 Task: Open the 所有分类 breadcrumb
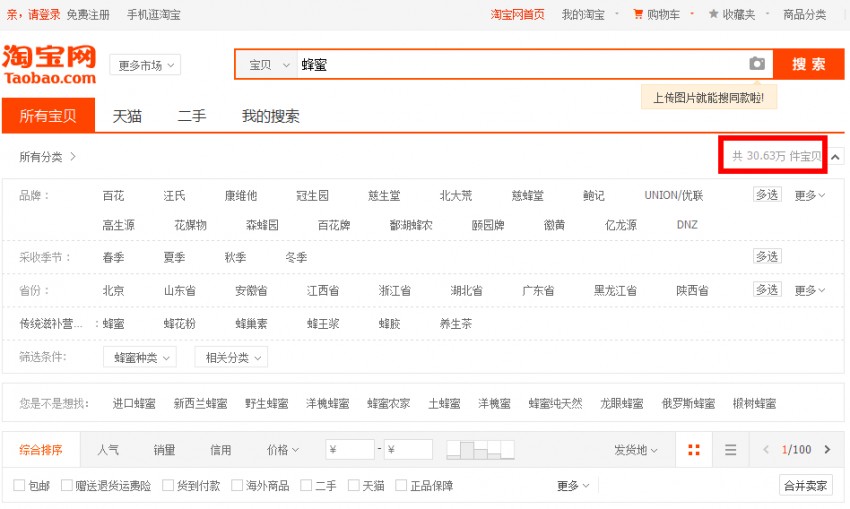pyautogui.click(x=41, y=157)
